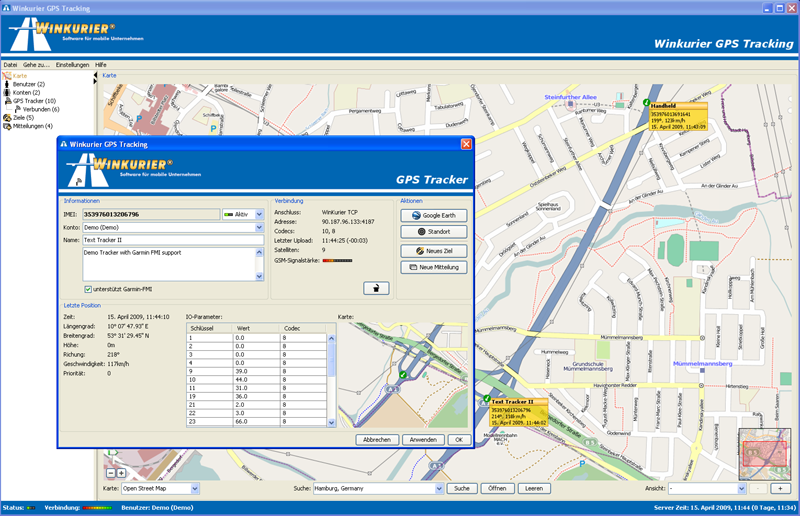Open tracker position in Google Earth
The width and height of the screenshot is (800, 516).
pos(433,215)
